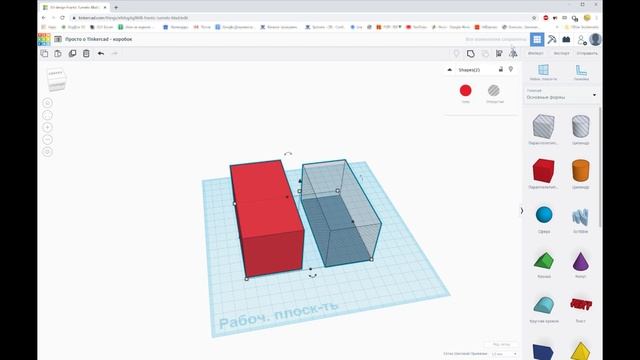
Task: Pick the red Text shape
Action: click(580, 304)
